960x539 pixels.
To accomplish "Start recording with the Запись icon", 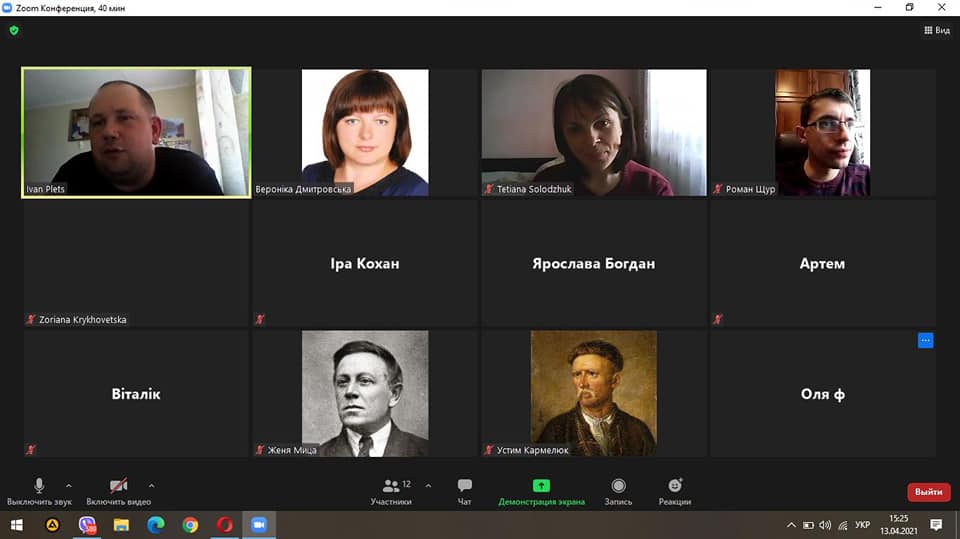I will 618,486.
